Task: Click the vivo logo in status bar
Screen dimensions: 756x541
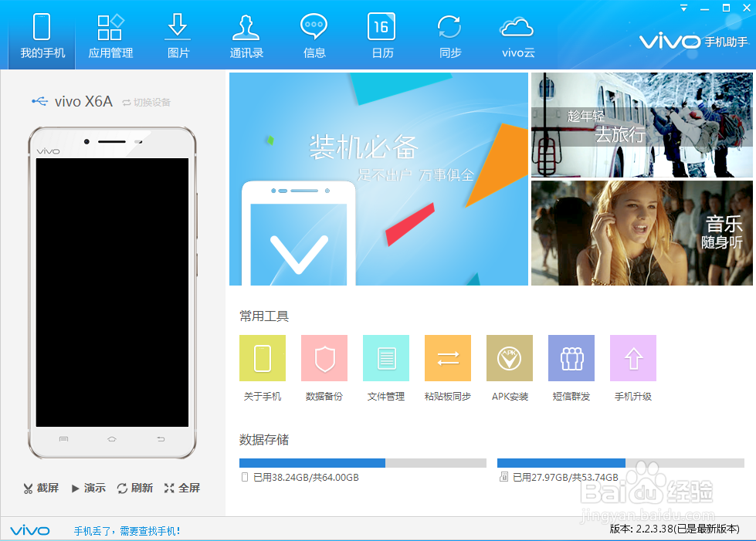Action: coord(30,530)
